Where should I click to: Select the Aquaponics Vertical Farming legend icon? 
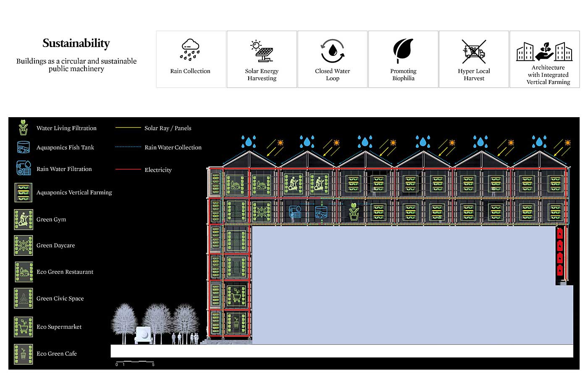point(24,192)
